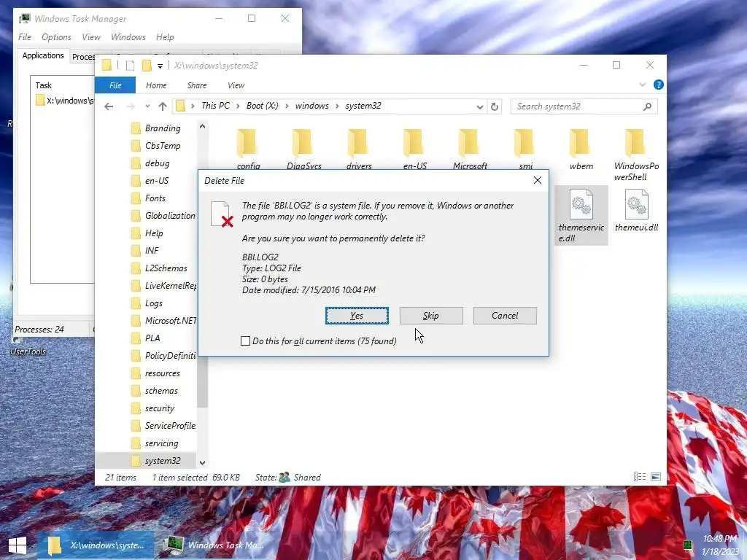Select CbsTemp folder in tree

(x=163, y=146)
